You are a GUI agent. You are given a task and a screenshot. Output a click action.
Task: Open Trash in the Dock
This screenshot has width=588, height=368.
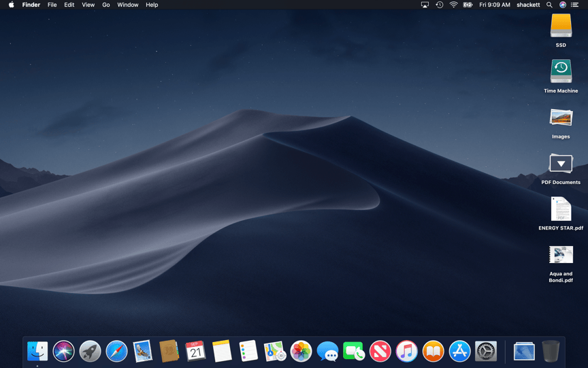click(x=551, y=352)
